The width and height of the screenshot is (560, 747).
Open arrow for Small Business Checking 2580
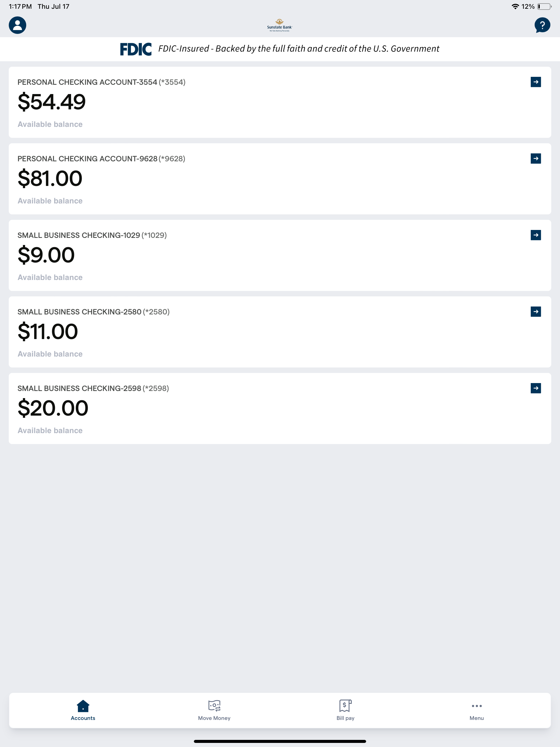coord(536,312)
